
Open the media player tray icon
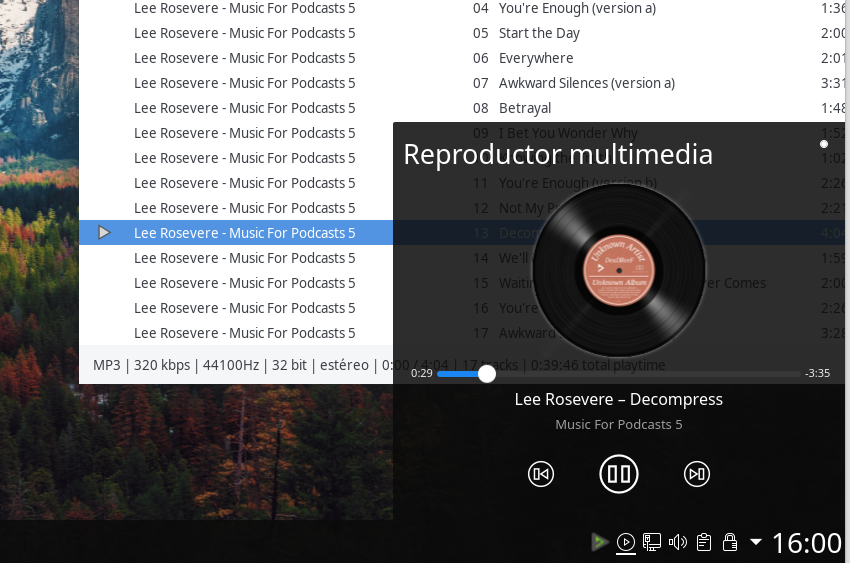pos(625,542)
